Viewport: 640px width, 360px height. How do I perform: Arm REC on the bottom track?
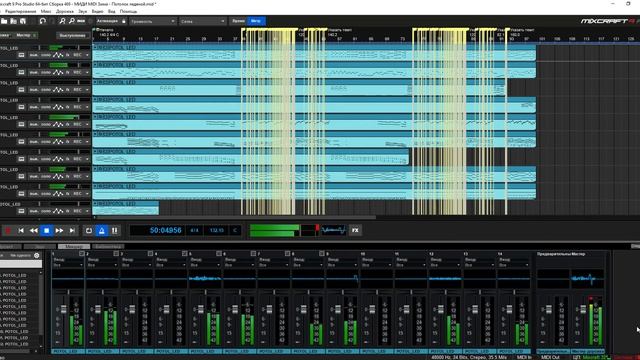pyautogui.click(x=77, y=211)
